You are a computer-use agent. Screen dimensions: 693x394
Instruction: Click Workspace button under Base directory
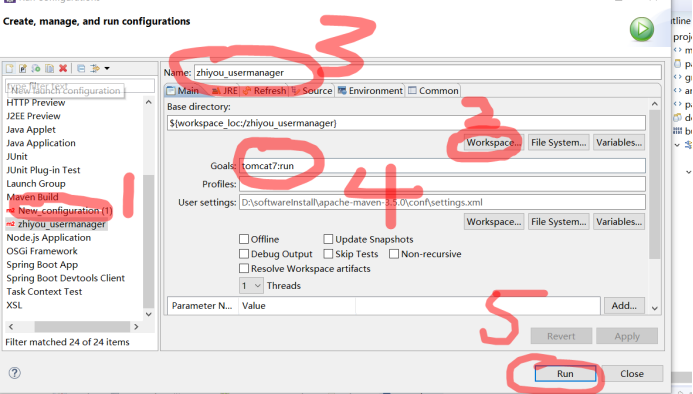coord(494,142)
